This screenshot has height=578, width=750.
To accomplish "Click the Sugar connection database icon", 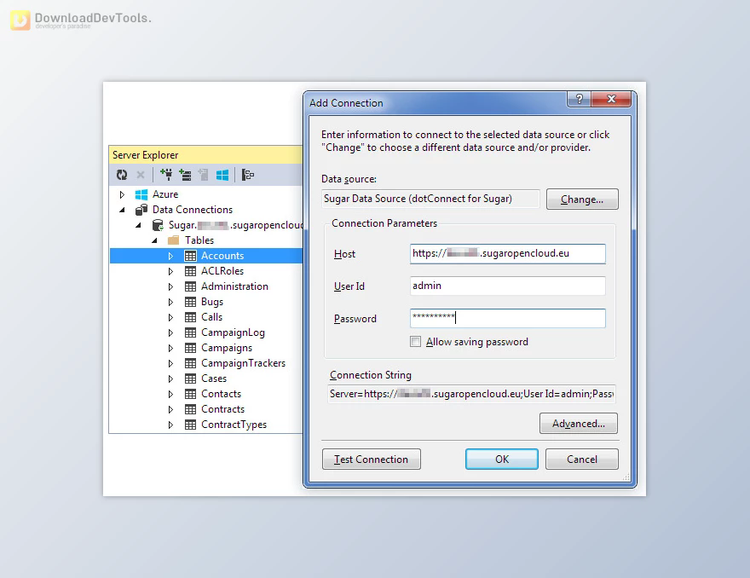I will tap(158, 225).
